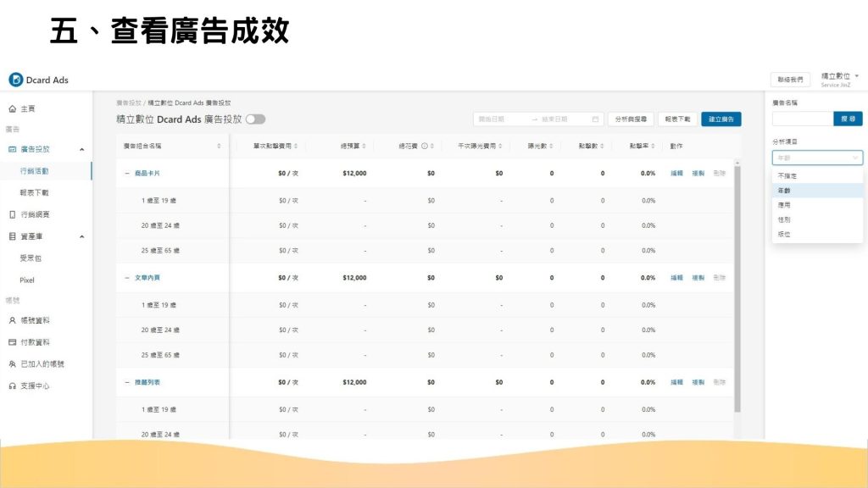The height and width of the screenshot is (488, 868).
Task: Click the 行銷網頁 page icon
Action: coord(12,214)
